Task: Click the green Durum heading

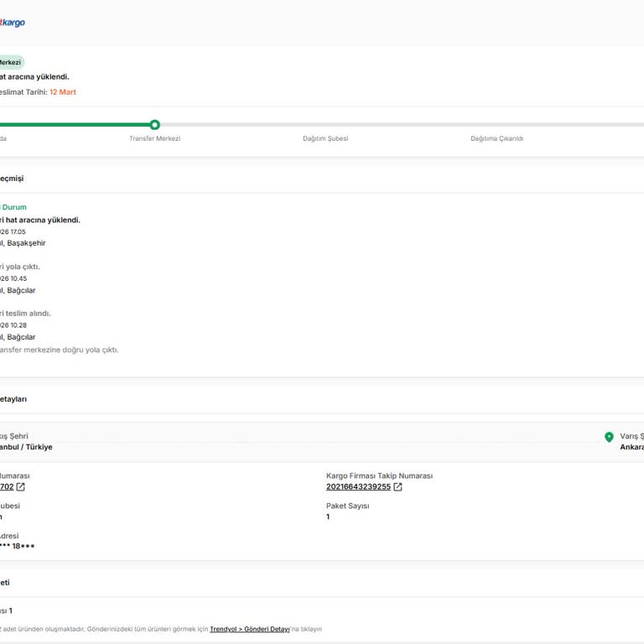Action: coord(14,207)
